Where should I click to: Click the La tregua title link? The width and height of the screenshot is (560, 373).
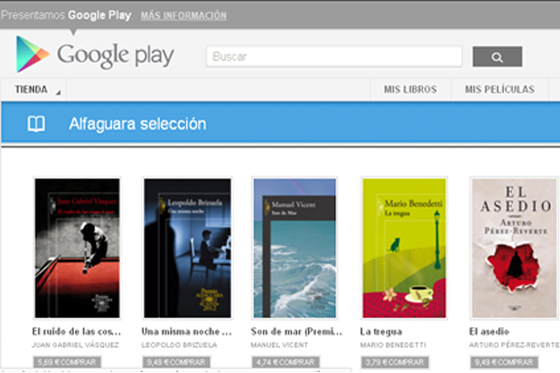pos(381,332)
